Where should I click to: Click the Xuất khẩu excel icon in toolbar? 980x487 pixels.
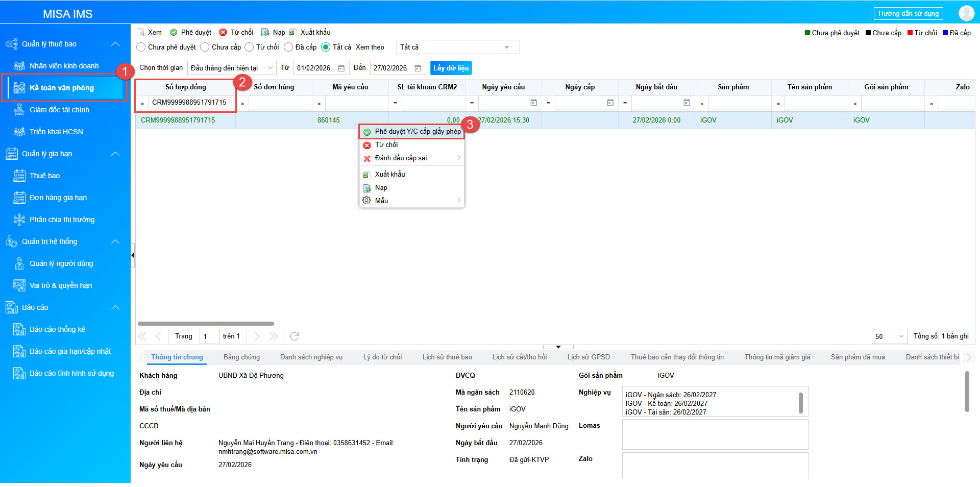click(292, 33)
